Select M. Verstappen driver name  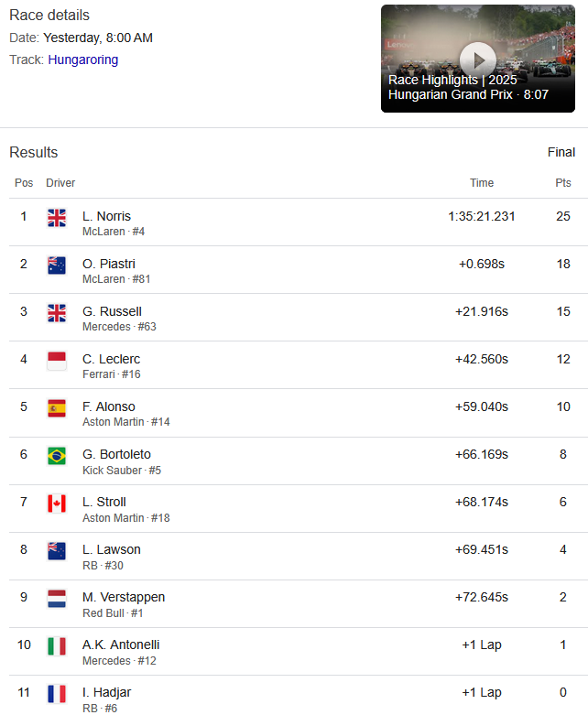[x=123, y=597]
